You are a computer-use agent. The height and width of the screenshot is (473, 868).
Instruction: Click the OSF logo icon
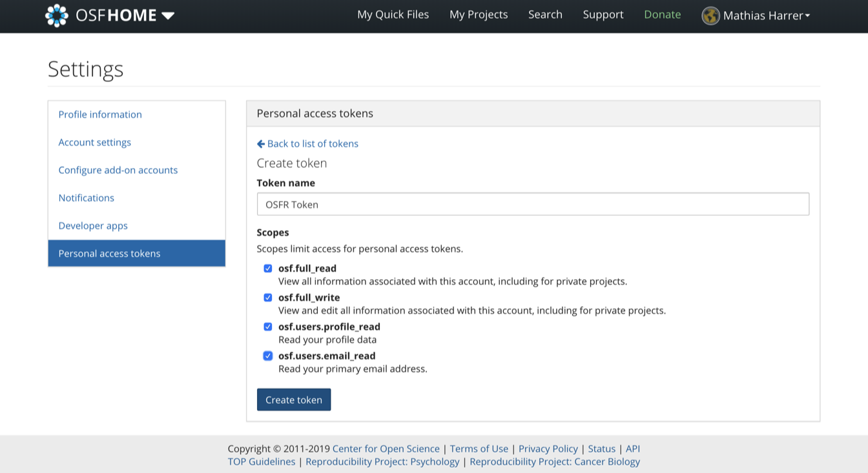[x=57, y=16]
